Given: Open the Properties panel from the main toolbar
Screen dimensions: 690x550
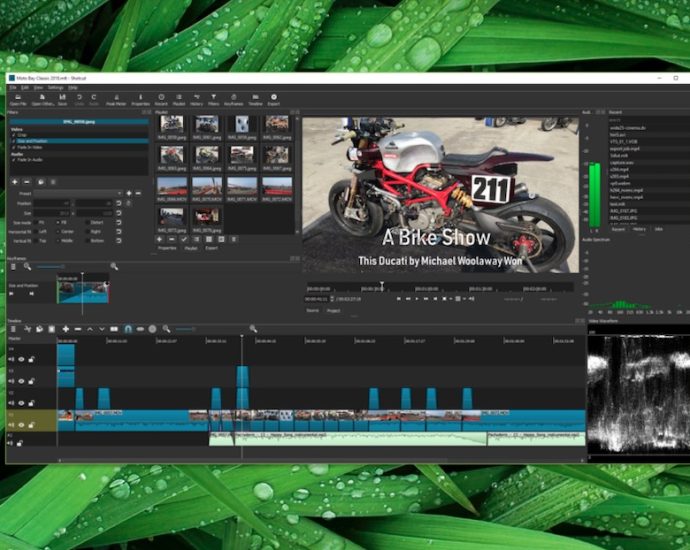Looking at the screenshot, I should [x=141, y=100].
